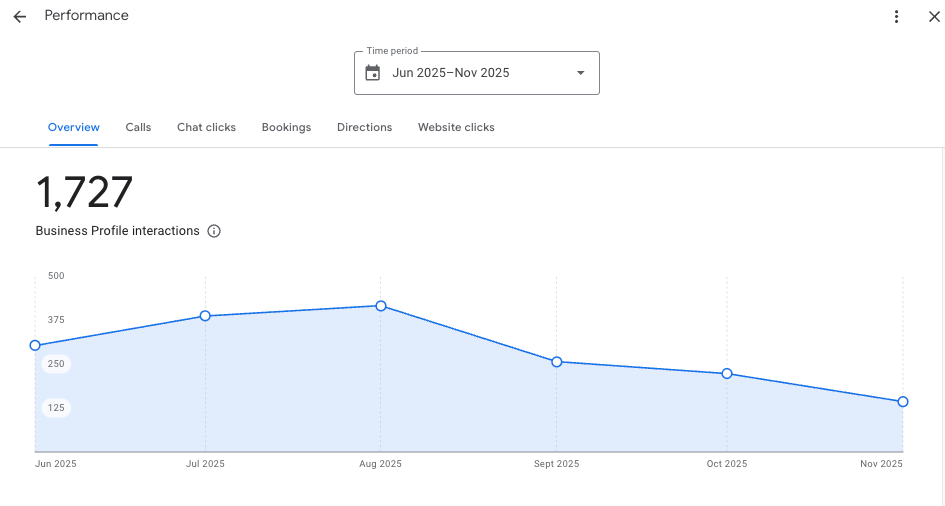
Task: Go to the Bookings tab
Action: (x=286, y=127)
